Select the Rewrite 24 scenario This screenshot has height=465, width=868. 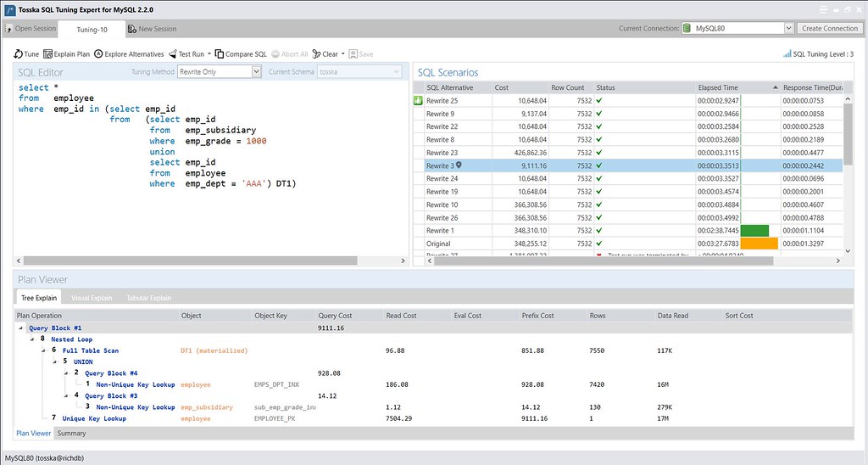[628, 178]
